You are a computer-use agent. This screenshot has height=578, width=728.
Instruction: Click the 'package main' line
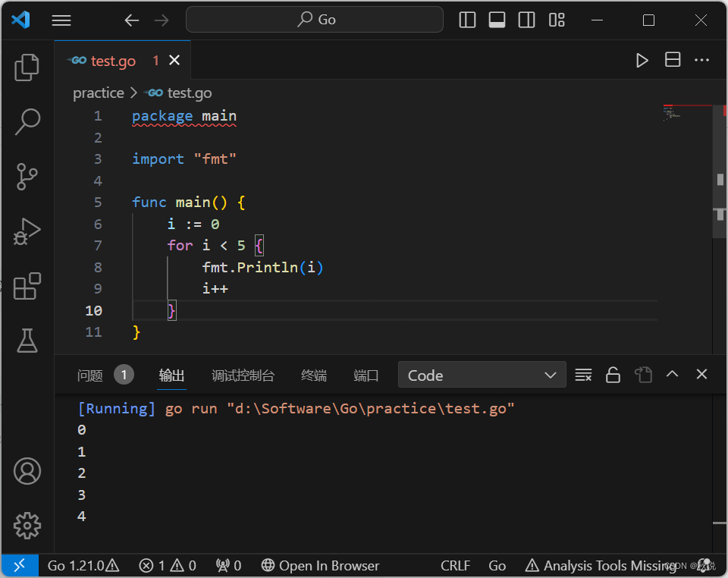(184, 116)
